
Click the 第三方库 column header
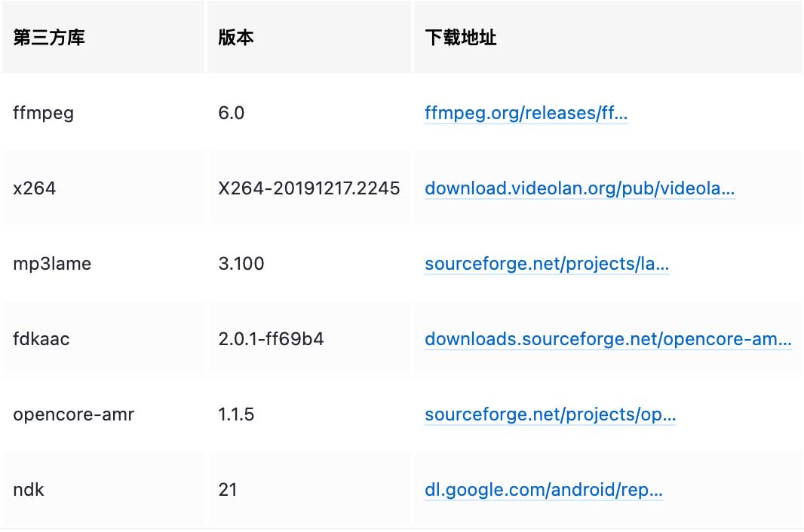click(x=50, y=38)
